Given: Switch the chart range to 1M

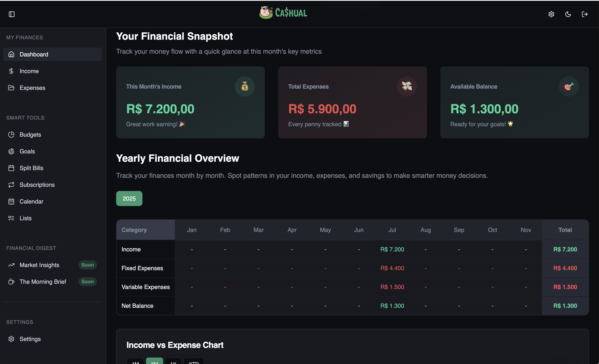Looking at the screenshot, I should click(x=135, y=361).
